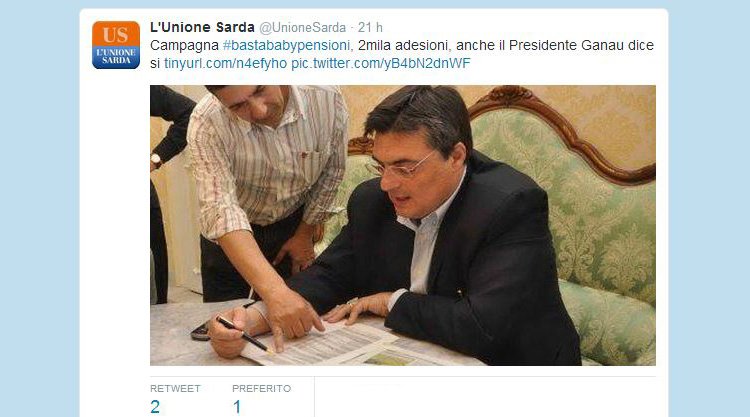Follow the #bastababypensioni hashtag
The height and width of the screenshot is (417, 750).
[287, 45]
